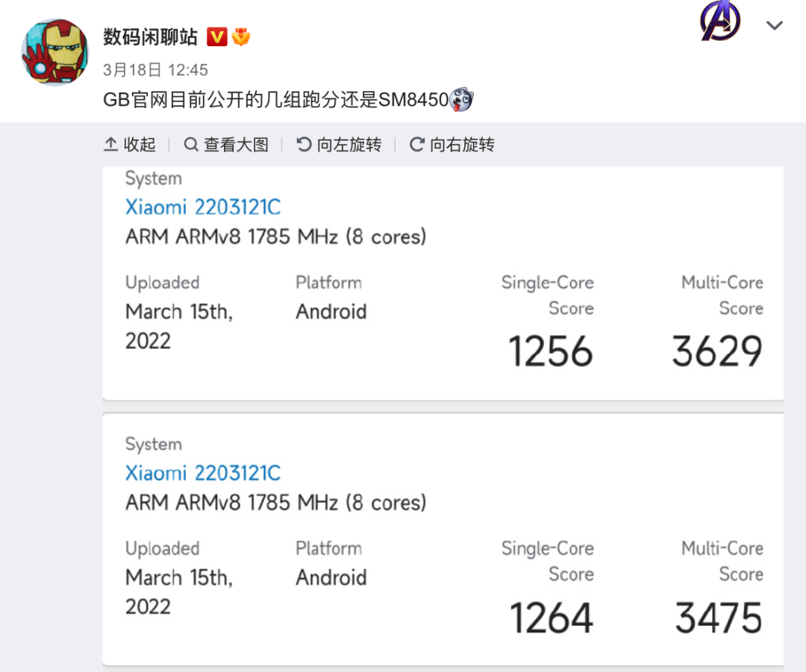Click the 3475 multi-core score
The image size is (806, 672).
click(719, 617)
